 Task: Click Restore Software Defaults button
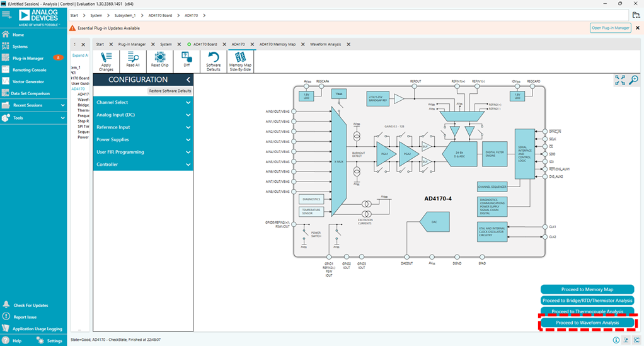click(170, 91)
